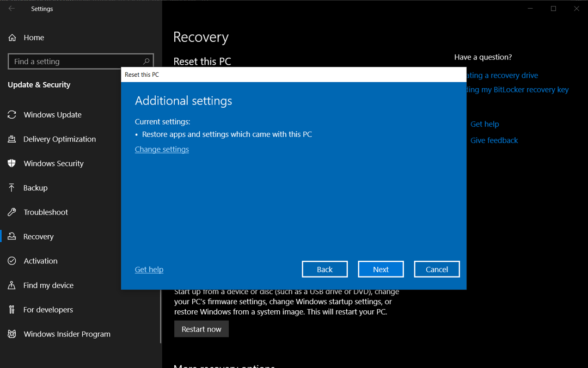
Task: Open the For developers icon
Action: point(11,309)
